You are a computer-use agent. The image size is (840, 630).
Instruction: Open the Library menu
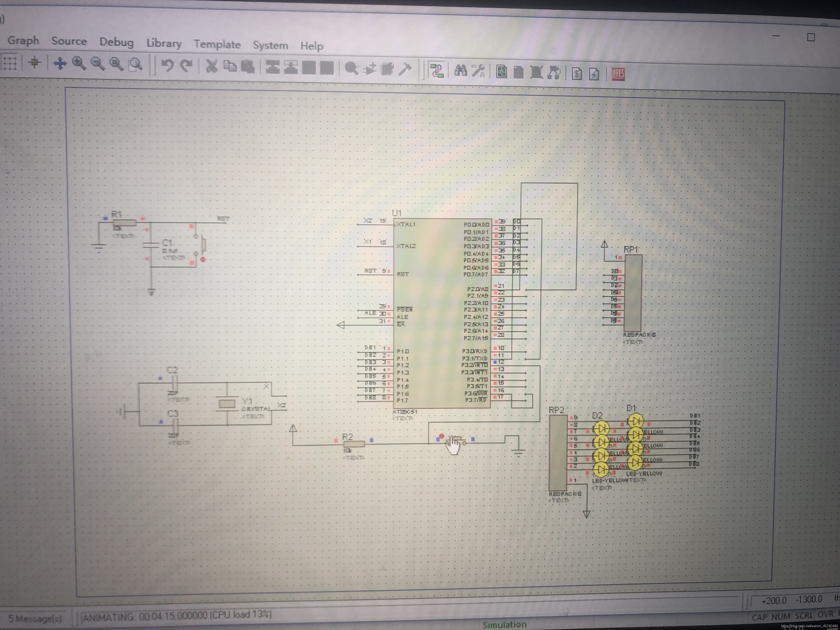164,43
